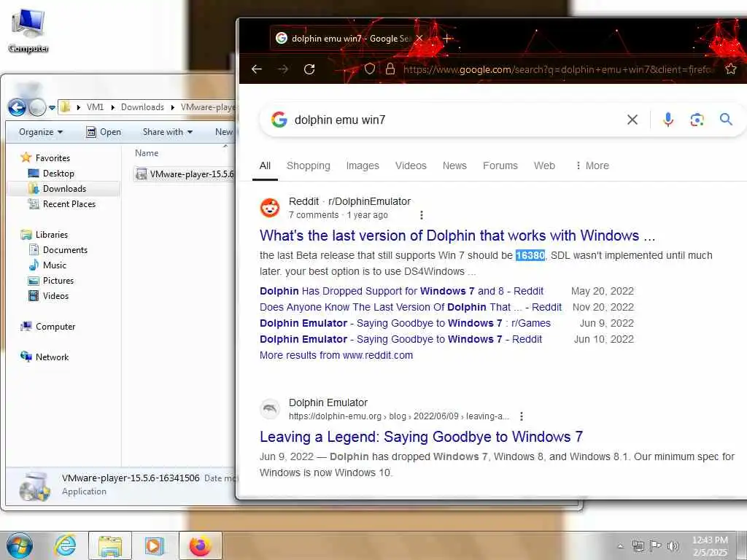Screen dimensions: 747x560
Task: Click the Dolphin Emulator favicon
Action: [270, 409]
